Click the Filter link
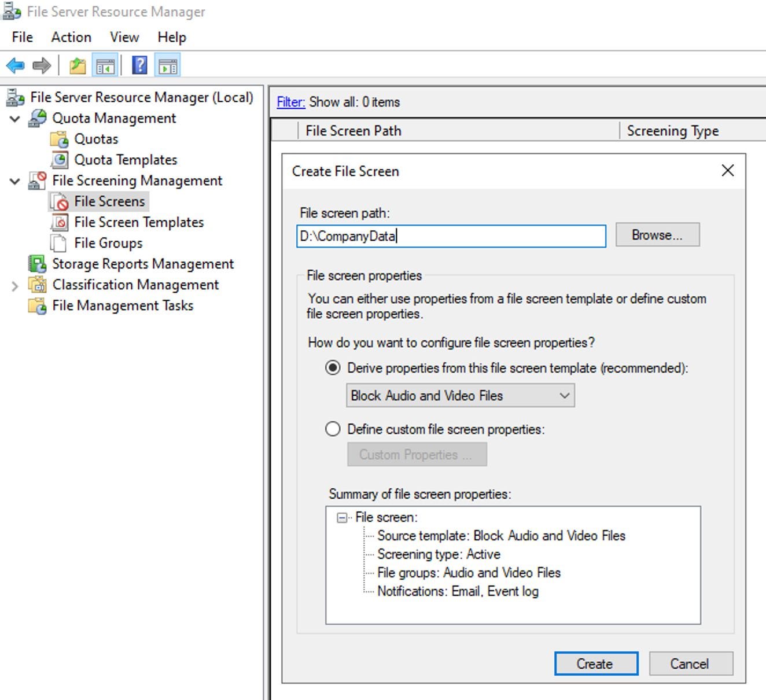 pos(290,102)
